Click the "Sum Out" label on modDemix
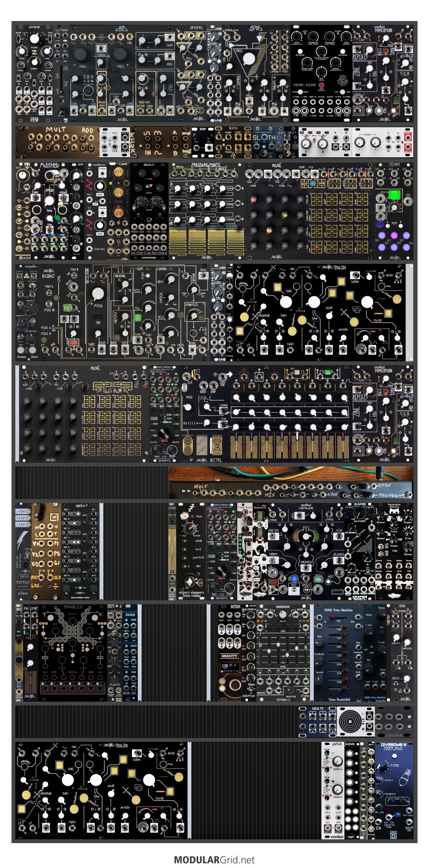Viewport: 429px width, 868px height. pyautogui.click(x=100, y=249)
